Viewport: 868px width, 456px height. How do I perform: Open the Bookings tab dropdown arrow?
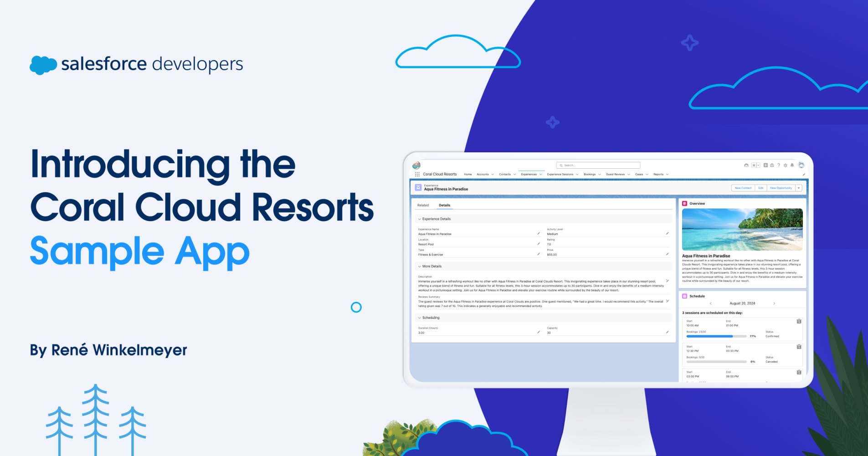coord(600,174)
